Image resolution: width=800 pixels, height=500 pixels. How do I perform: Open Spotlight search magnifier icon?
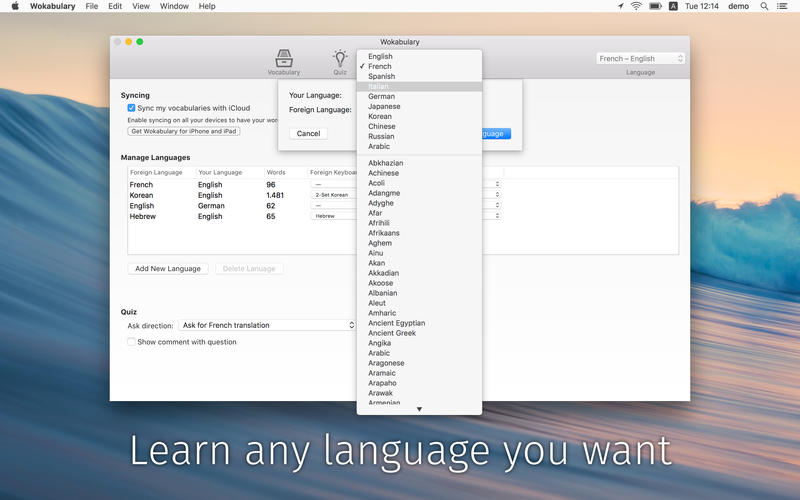(765, 6)
